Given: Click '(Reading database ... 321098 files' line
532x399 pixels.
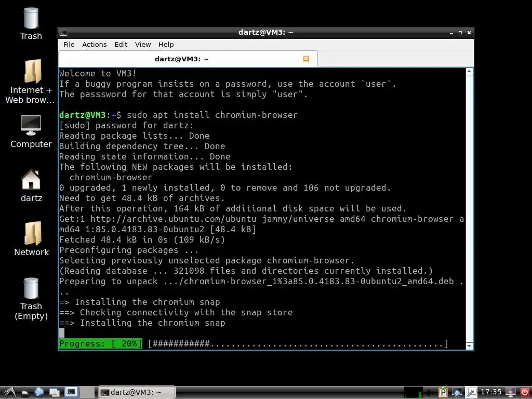Looking at the screenshot, I should point(246,271).
